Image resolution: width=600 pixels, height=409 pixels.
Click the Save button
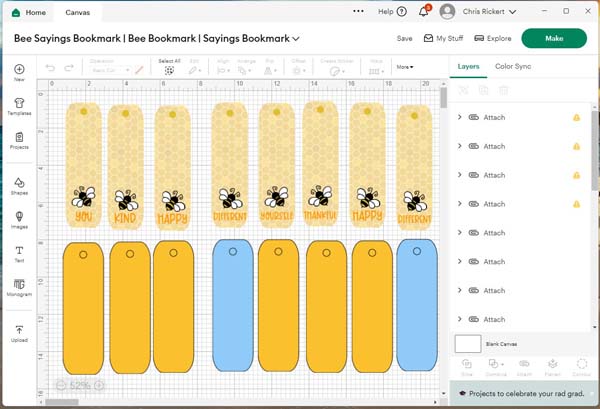404,39
